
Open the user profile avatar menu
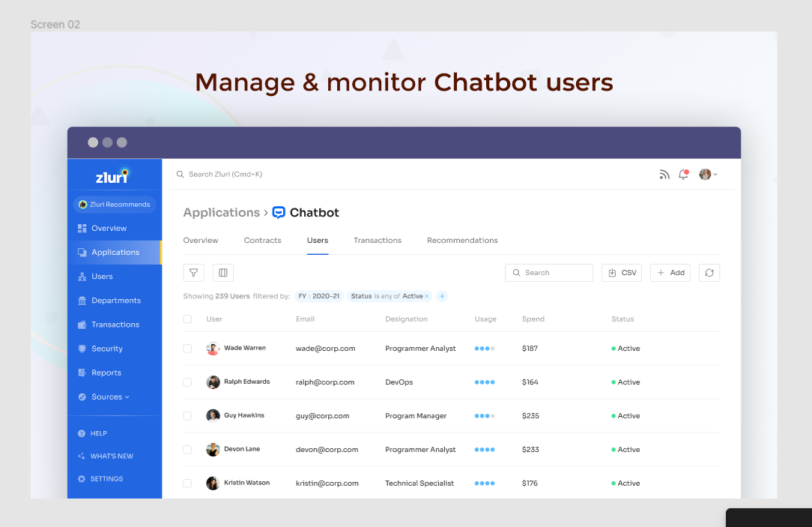[708, 175]
